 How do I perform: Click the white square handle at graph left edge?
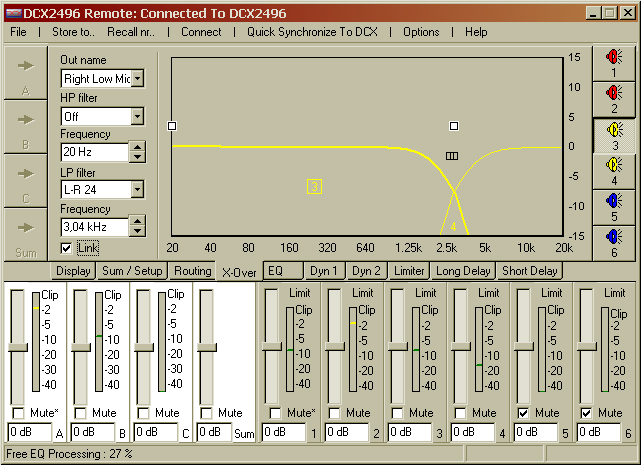click(172, 126)
